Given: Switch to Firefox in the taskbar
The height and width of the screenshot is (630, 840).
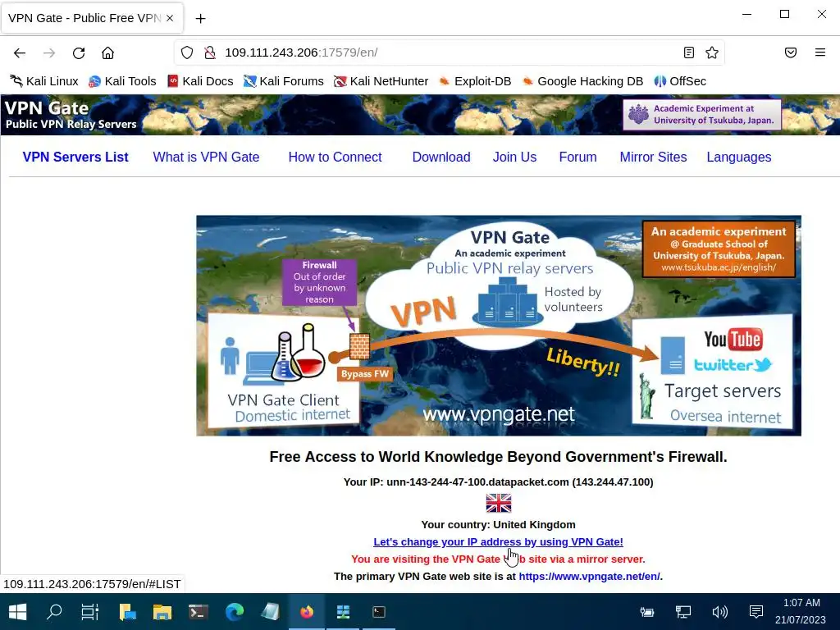Looking at the screenshot, I should tap(307, 612).
